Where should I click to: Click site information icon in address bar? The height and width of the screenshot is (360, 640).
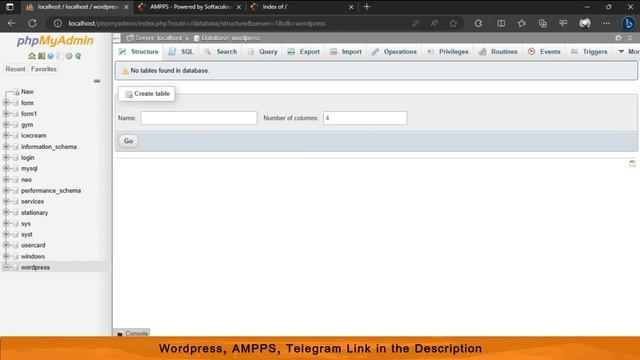58,23
